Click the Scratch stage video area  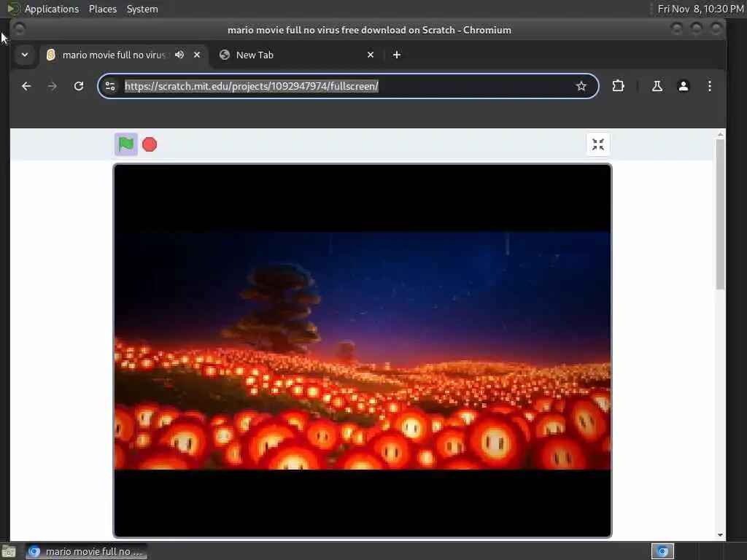[363, 351]
